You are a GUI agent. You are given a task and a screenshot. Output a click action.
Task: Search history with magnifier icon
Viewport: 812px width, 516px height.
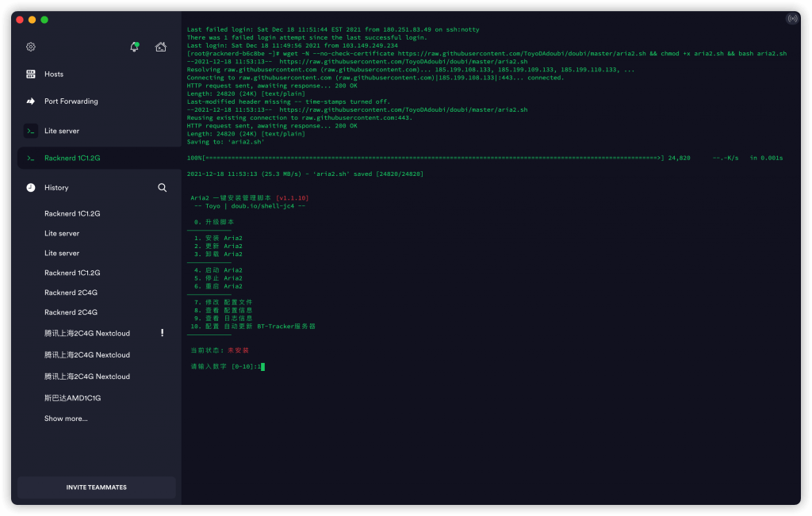(x=162, y=188)
